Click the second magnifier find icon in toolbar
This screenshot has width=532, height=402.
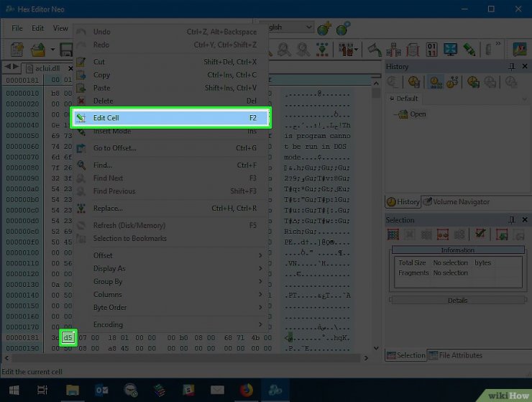[x=303, y=50]
